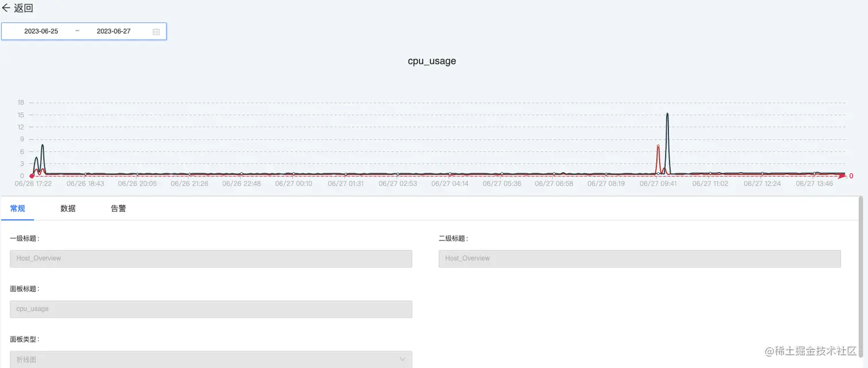Click x-axis label 06/26 22:48
The height and width of the screenshot is (368, 868).
241,184
